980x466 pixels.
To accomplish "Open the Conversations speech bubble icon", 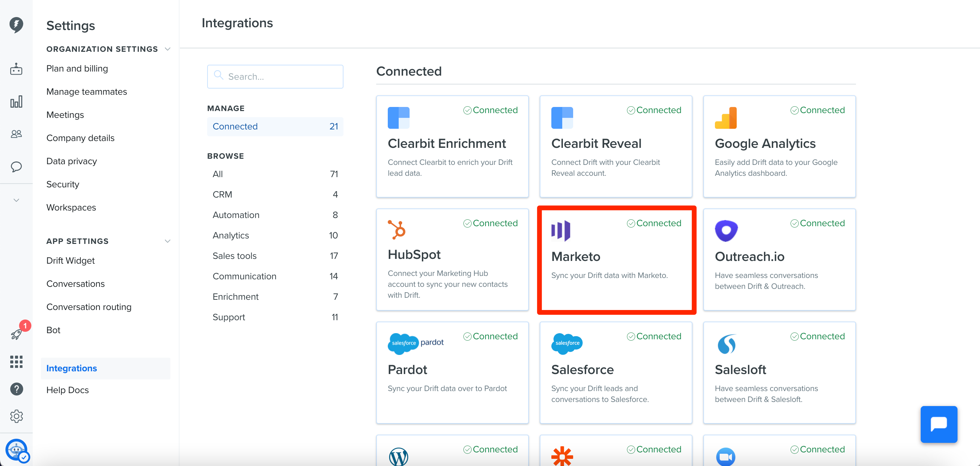I will (16, 167).
